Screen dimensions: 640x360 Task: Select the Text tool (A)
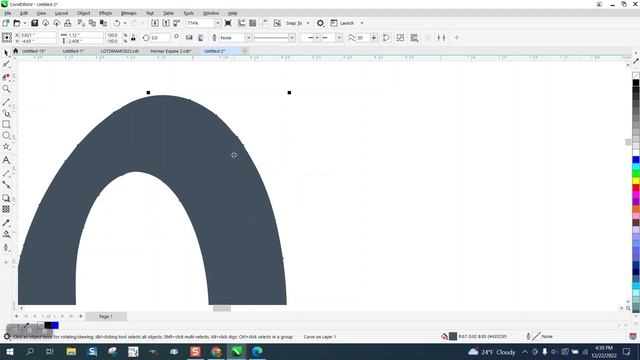[x=6, y=160]
